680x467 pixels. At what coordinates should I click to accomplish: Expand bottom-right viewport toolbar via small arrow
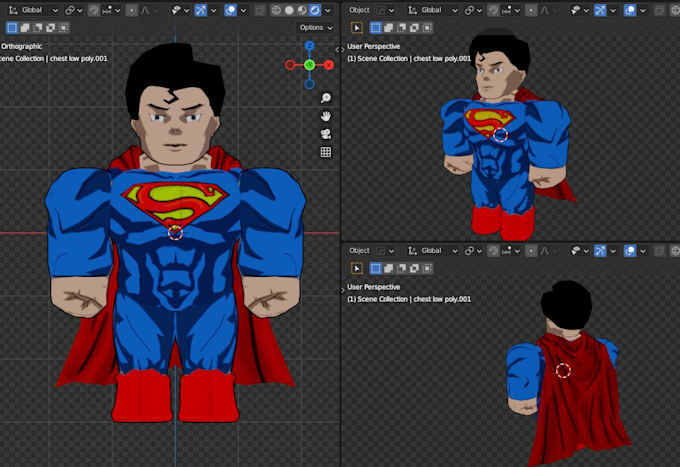(343, 290)
